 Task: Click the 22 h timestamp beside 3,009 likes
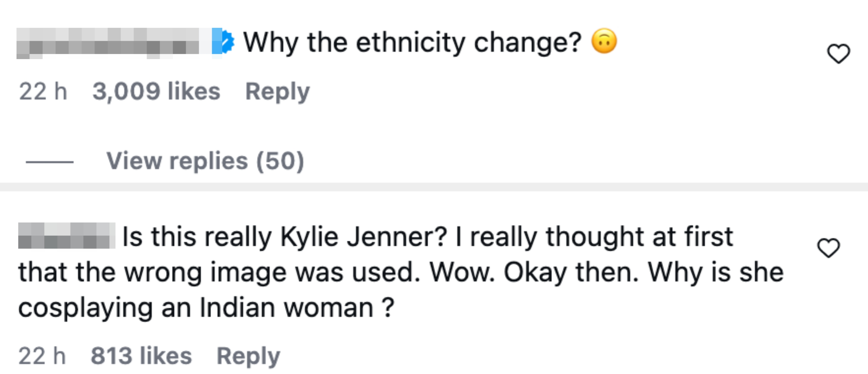coord(43,91)
